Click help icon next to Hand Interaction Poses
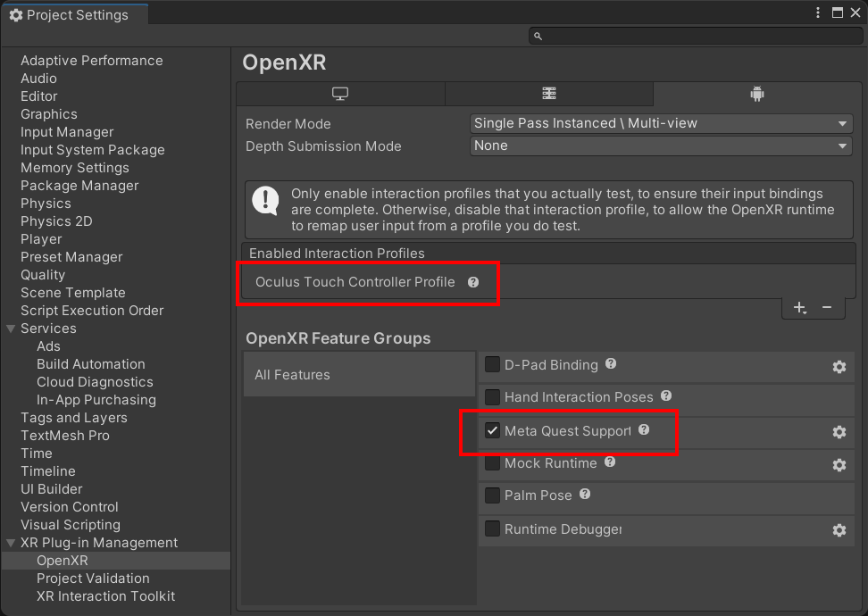This screenshot has width=868, height=616. point(666,396)
